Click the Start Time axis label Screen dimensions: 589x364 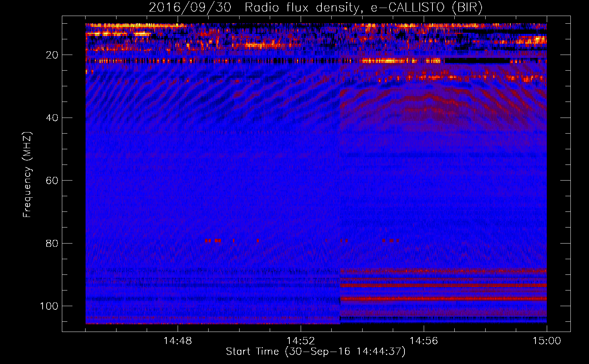coord(316,352)
